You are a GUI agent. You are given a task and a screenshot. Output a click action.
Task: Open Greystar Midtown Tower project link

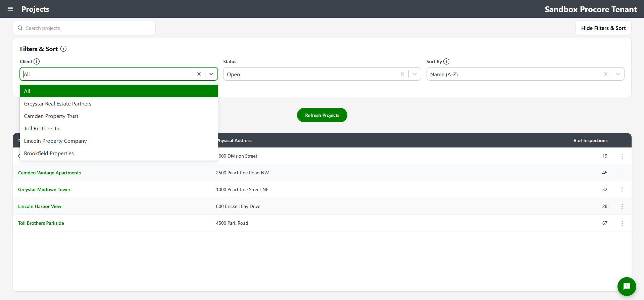click(x=44, y=189)
